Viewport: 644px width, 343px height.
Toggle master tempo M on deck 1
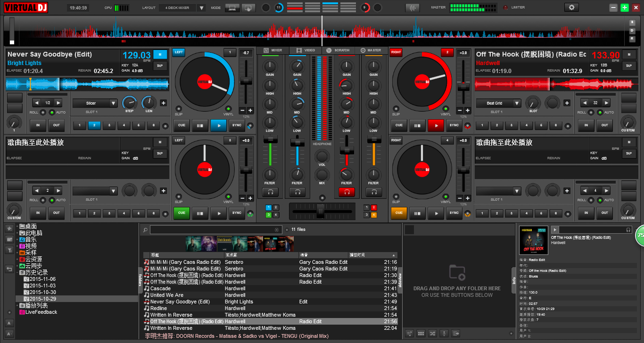tap(160, 54)
